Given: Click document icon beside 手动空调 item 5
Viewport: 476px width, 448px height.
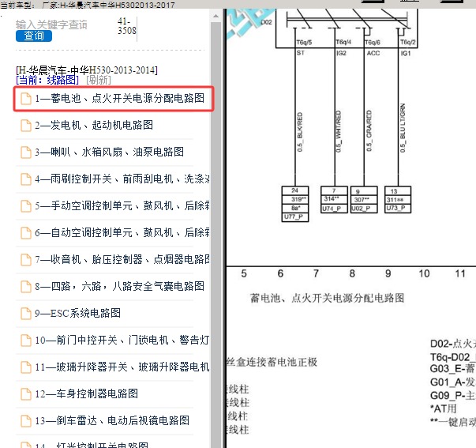Looking at the screenshot, I should pos(26,205).
